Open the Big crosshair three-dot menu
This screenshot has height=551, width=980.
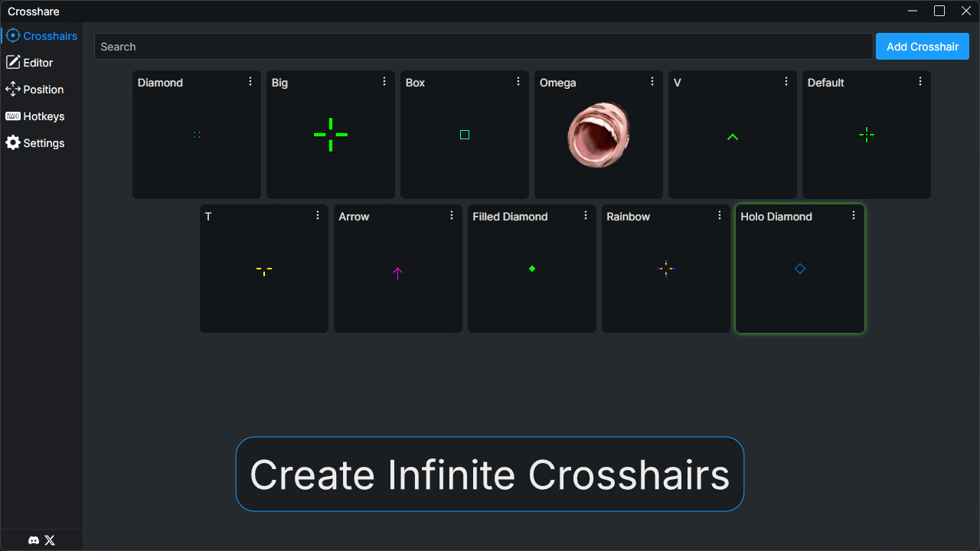point(384,81)
